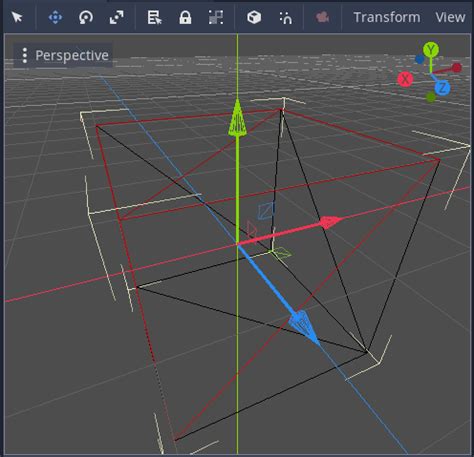Open the View menu
This screenshot has width=474, height=457.
450,17
